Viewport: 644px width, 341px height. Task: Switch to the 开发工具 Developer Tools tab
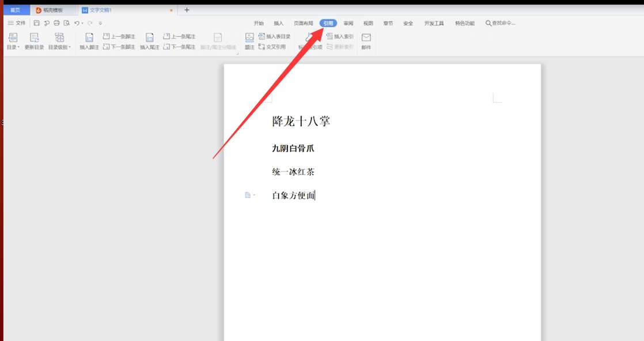[434, 24]
